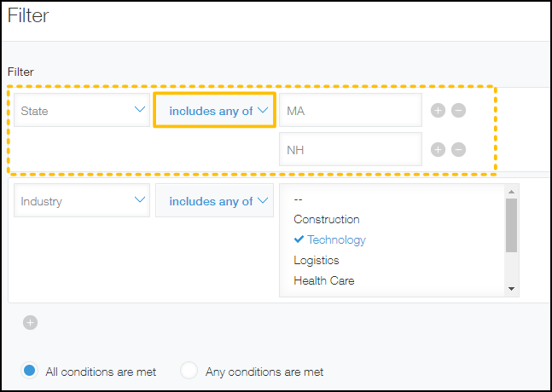
Task: Click the minus icon beside MA value
Action: pyautogui.click(x=458, y=111)
